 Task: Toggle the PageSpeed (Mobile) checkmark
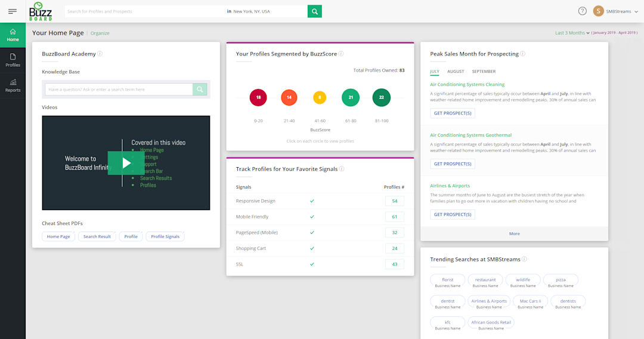point(312,233)
